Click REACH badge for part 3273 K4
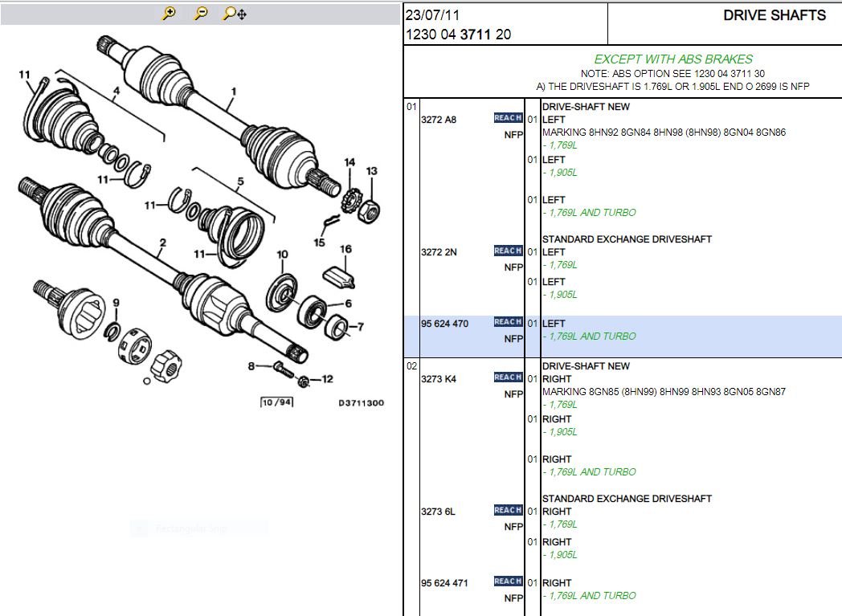The height and width of the screenshot is (616, 842). click(x=508, y=377)
